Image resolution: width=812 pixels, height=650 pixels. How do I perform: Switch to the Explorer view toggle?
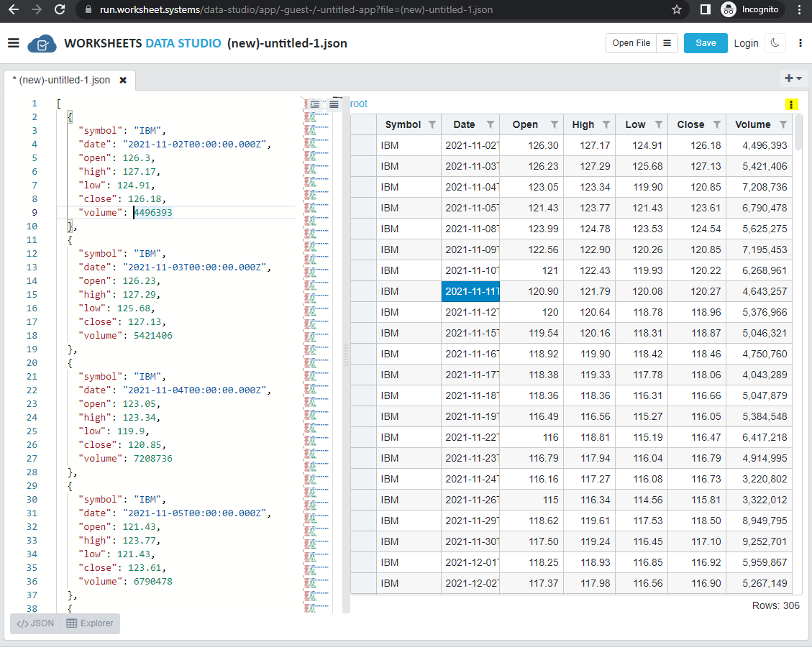click(89, 623)
